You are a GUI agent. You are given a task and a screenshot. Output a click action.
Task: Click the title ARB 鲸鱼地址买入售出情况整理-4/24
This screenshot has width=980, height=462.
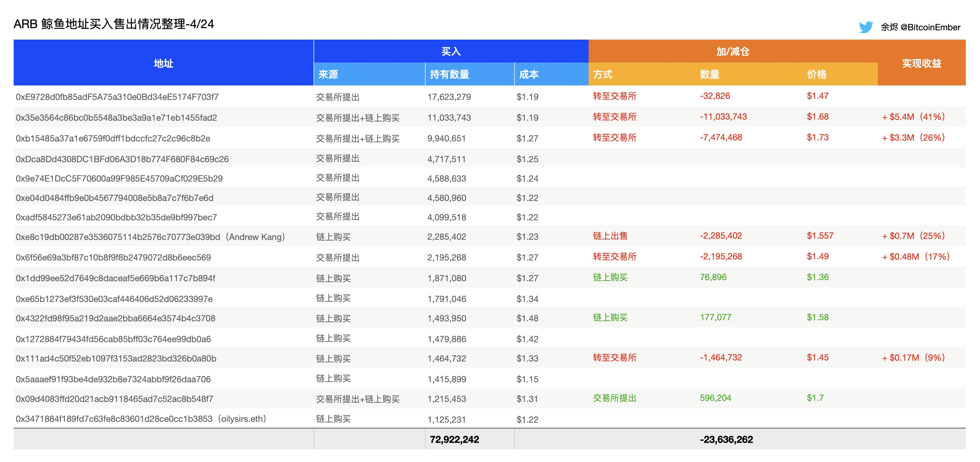point(114,24)
